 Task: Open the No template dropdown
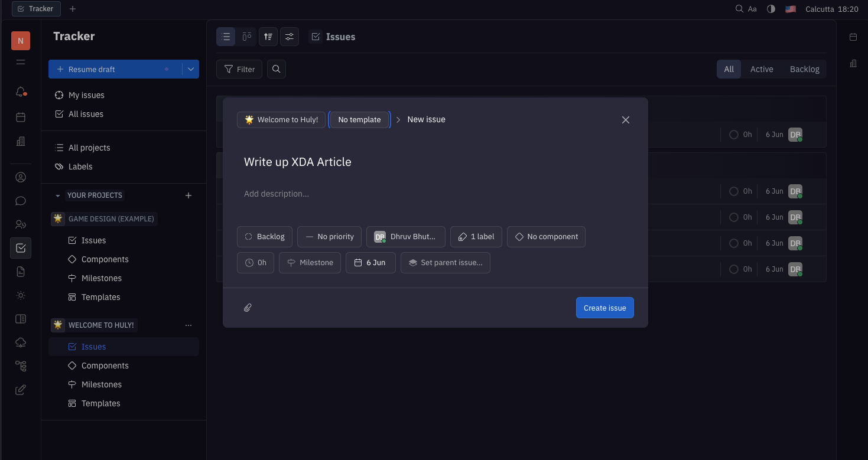point(359,119)
